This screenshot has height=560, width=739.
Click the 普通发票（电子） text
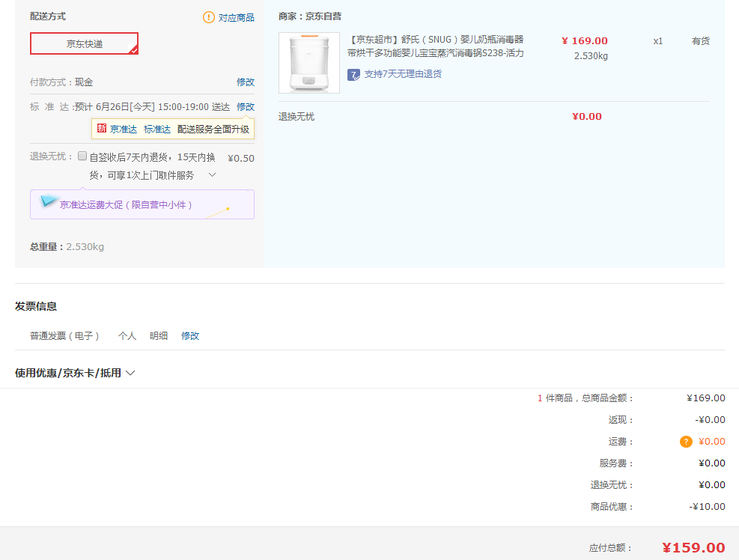[x=64, y=335]
